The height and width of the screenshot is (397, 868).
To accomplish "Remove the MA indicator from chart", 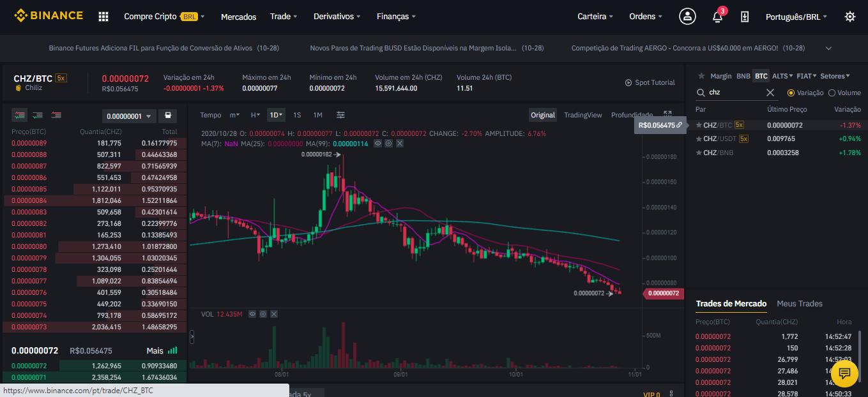I will click(x=400, y=144).
